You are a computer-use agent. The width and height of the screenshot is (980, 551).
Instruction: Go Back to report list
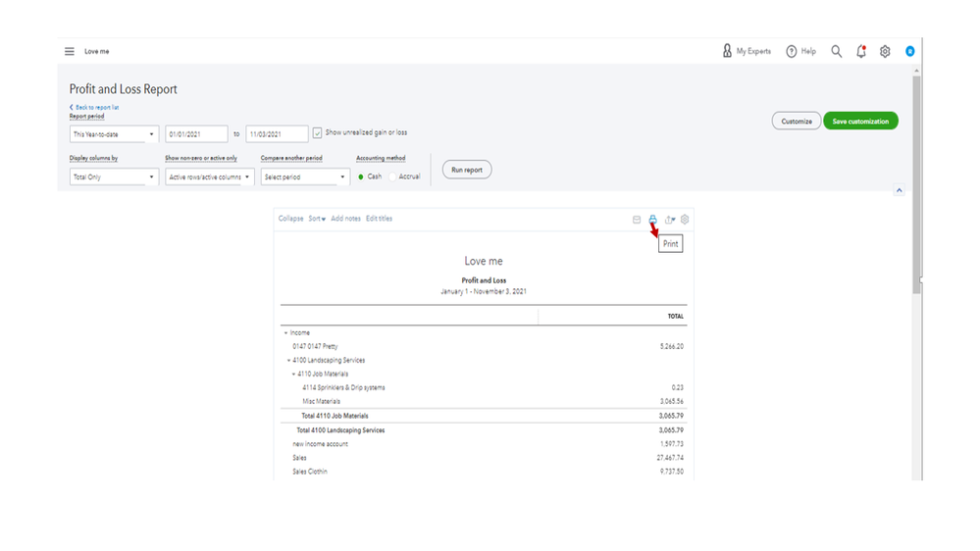click(x=94, y=108)
